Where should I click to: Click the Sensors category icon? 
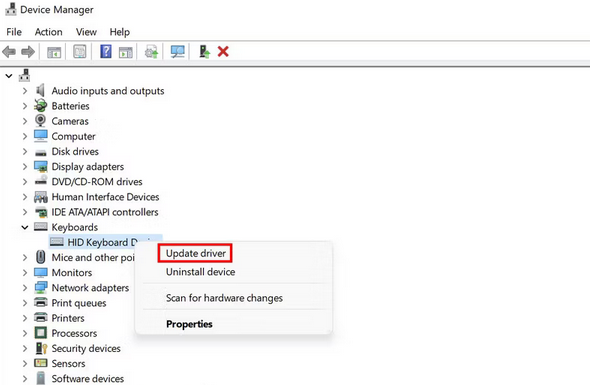pyautogui.click(x=41, y=363)
